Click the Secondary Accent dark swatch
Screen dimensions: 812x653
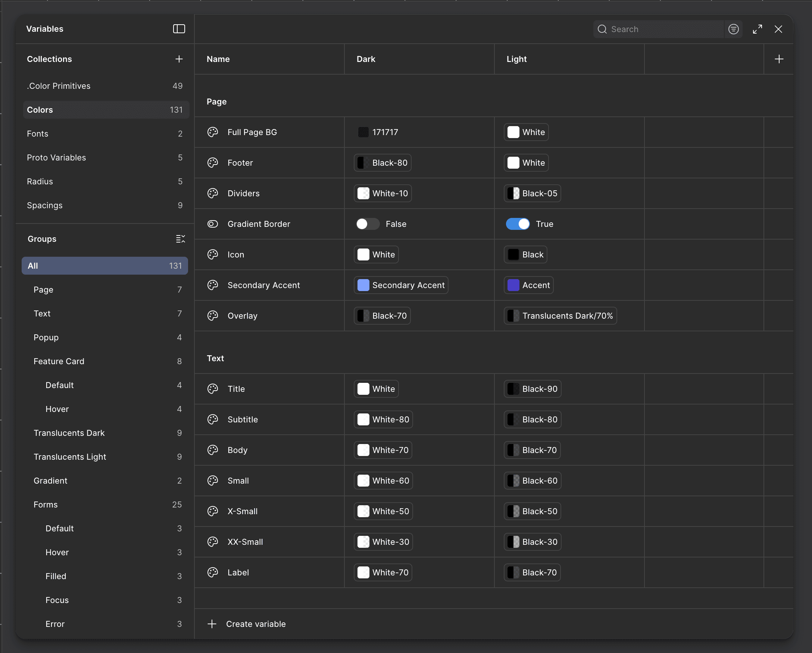(x=363, y=285)
